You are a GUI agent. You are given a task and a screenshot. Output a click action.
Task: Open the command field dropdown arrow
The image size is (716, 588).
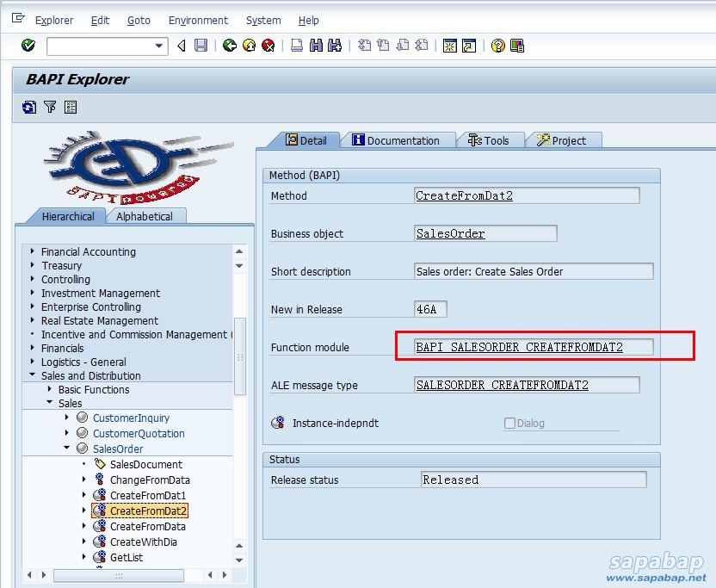point(158,46)
